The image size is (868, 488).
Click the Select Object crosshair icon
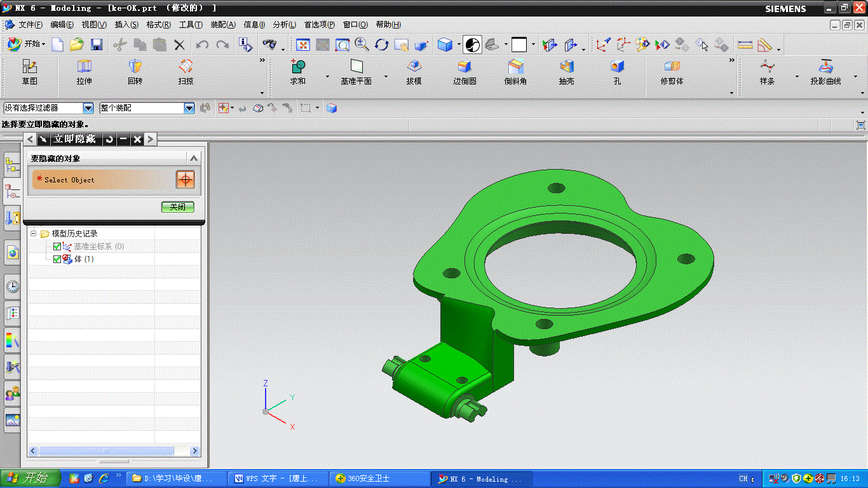[185, 180]
